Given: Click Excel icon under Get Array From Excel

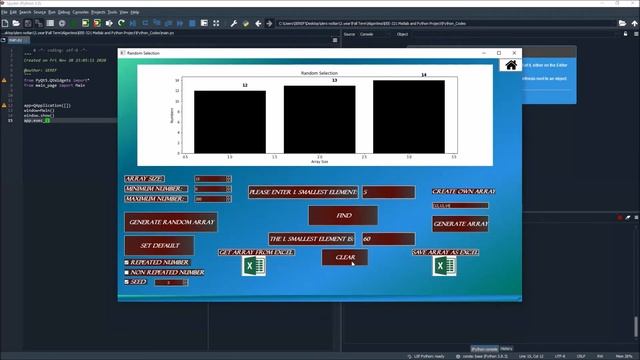Looking at the screenshot, I should (253, 266).
